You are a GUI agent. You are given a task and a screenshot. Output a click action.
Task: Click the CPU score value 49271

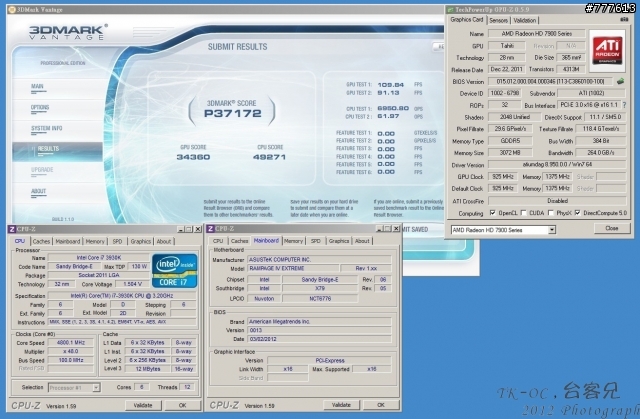[x=269, y=157]
